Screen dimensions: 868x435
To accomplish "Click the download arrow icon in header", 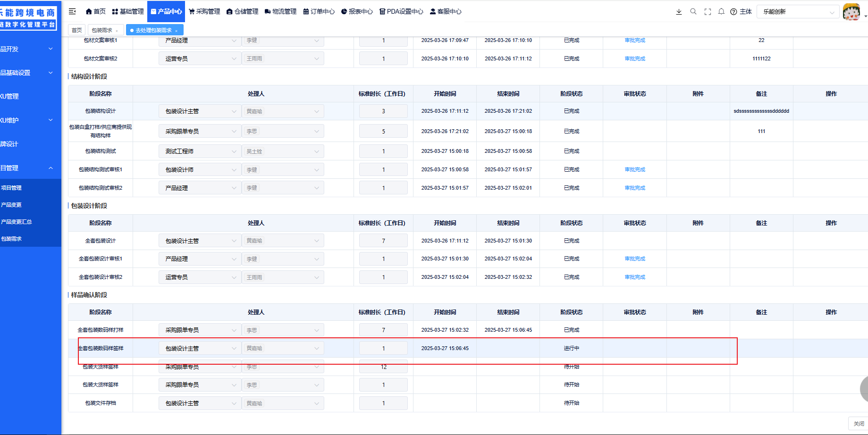I will (679, 12).
